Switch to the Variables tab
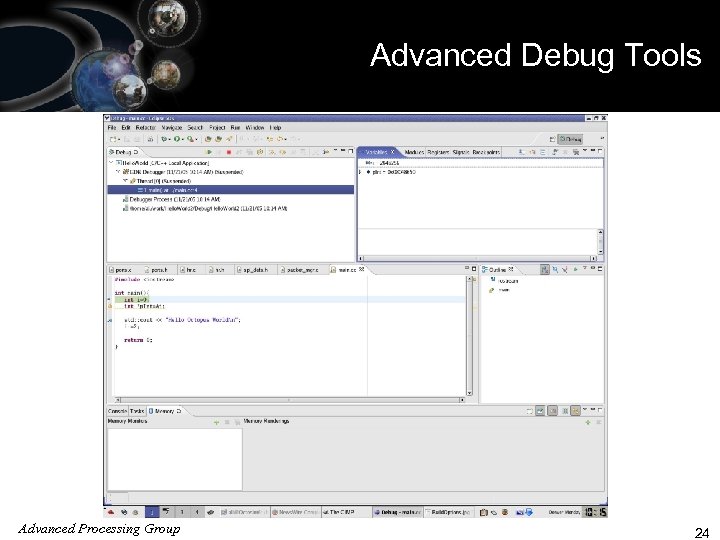The height and width of the screenshot is (540, 720). click(378, 152)
